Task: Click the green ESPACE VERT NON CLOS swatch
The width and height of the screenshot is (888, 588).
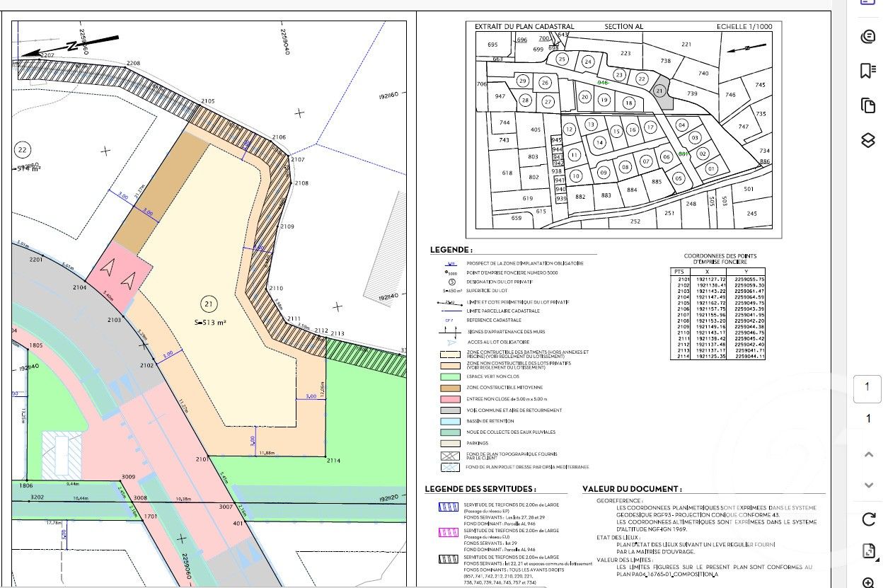Action: (x=450, y=376)
